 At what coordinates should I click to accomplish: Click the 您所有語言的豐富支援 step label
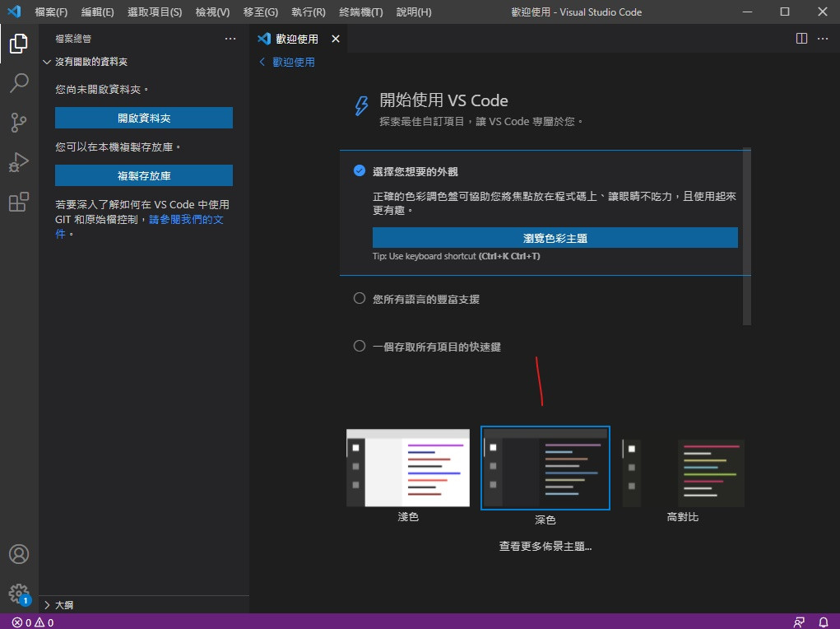tap(426, 299)
